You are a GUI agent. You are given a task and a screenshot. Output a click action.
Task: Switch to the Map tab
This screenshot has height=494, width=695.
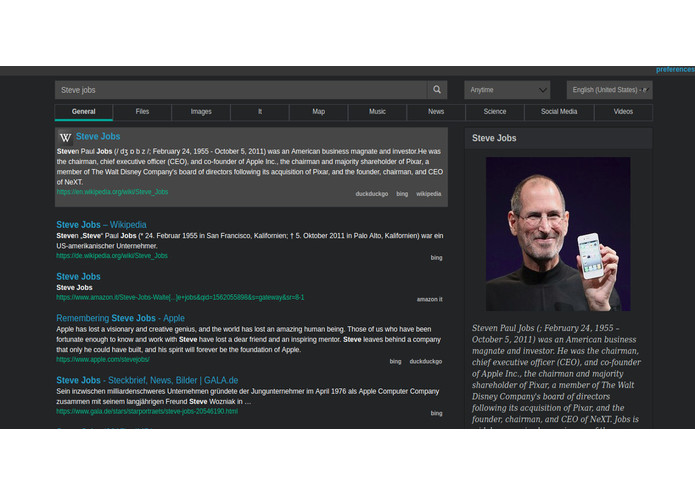[x=319, y=112]
